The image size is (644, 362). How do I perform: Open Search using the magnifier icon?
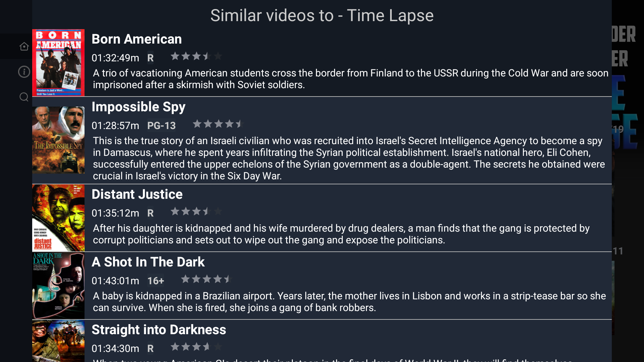tap(24, 97)
